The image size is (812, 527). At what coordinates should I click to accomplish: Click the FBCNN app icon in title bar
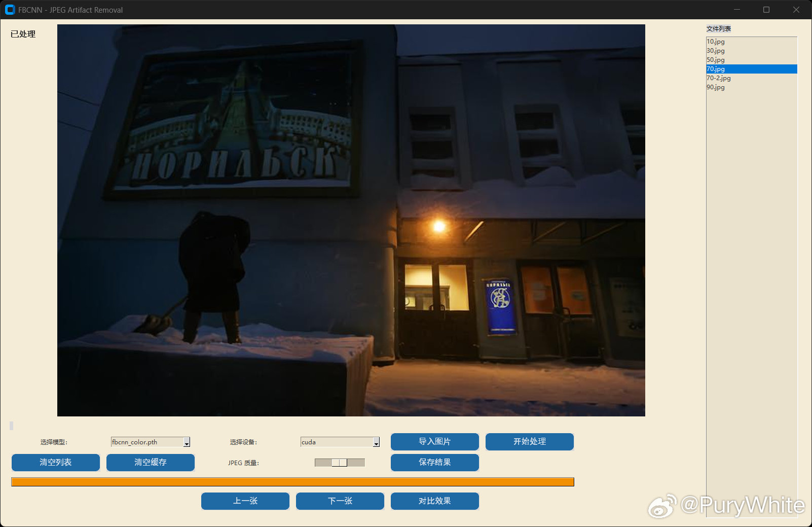10,10
